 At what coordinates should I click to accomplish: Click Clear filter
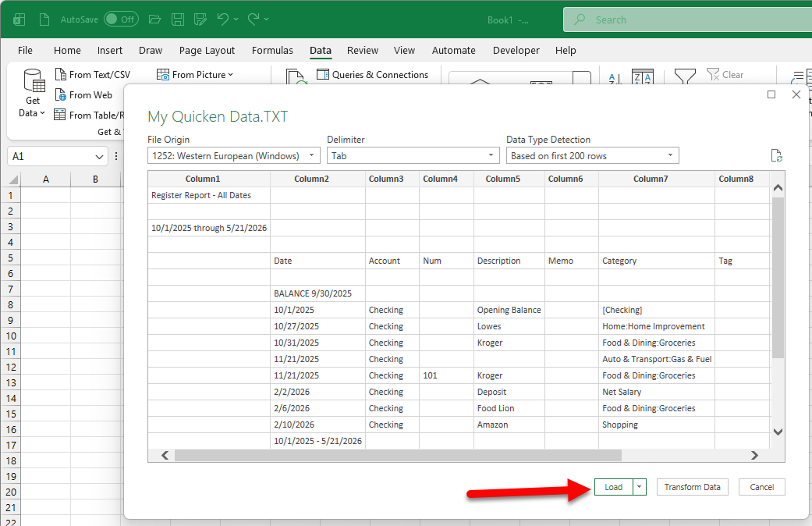coord(725,75)
